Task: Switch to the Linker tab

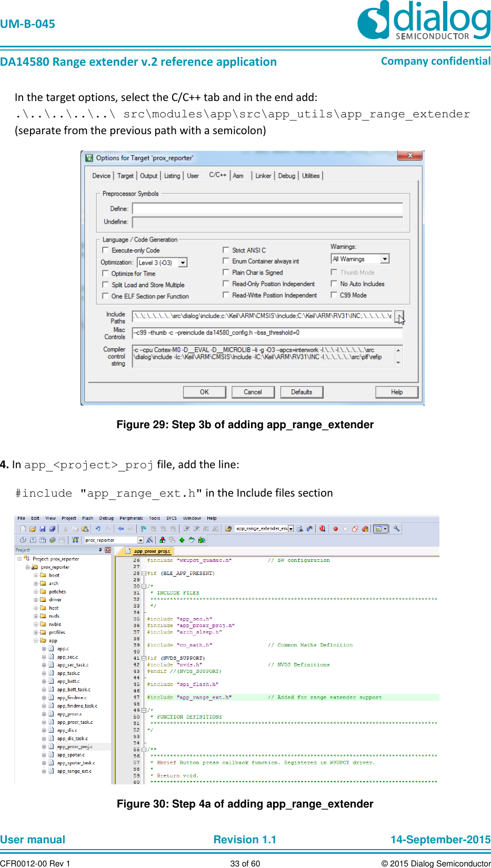Action: (x=263, y=176)
